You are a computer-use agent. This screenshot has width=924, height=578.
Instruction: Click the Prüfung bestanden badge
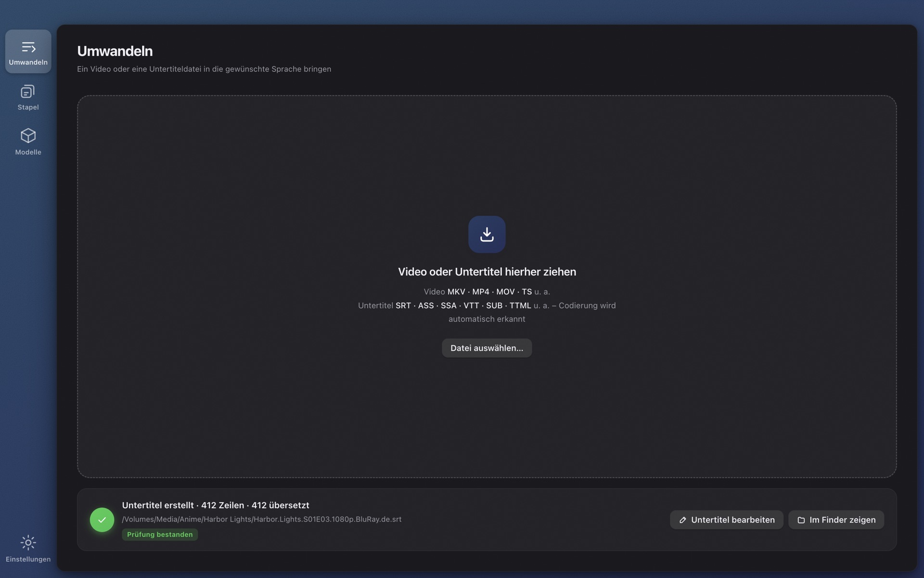tap(160, 535)
